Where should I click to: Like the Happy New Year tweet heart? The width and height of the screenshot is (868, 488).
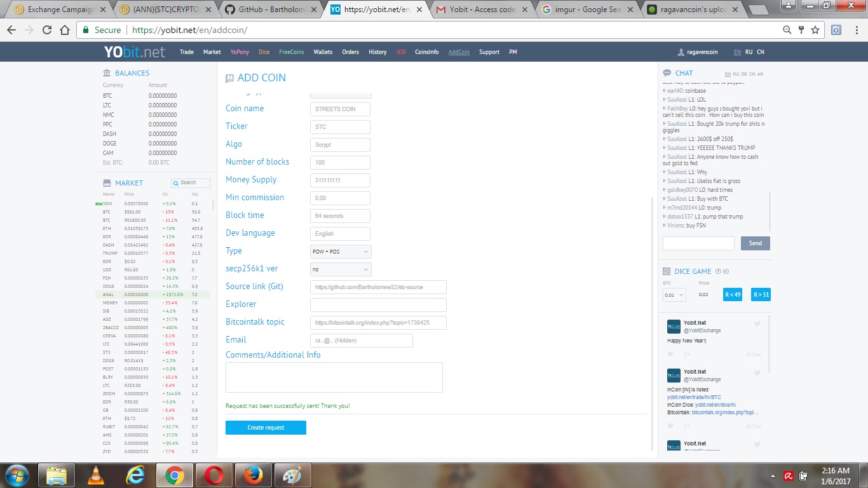[x=670, y=354]
